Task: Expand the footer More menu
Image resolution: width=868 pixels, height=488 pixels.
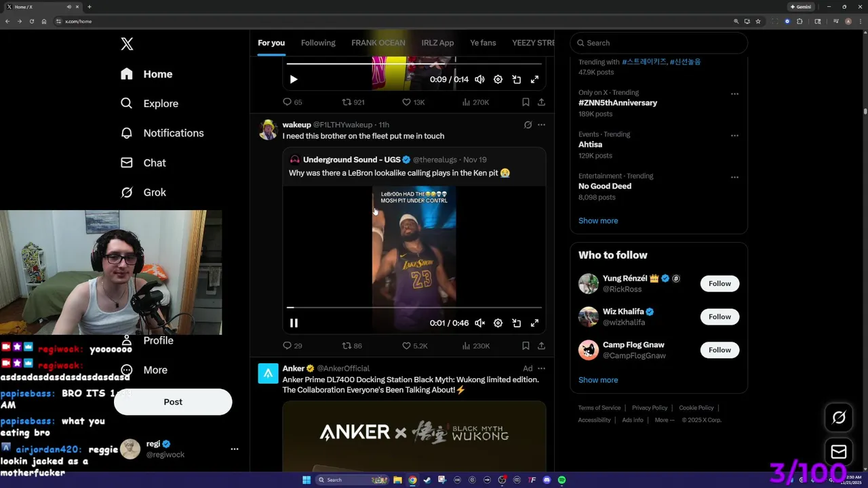Action: [665, 420]
